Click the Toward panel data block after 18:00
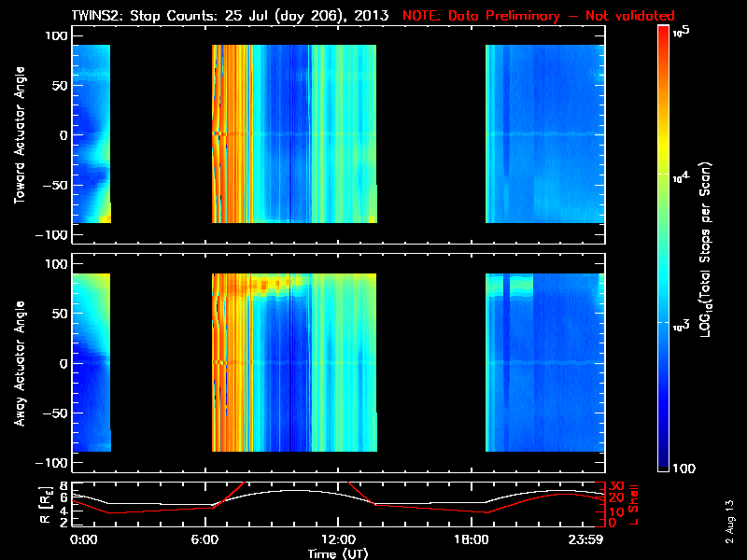The height and width of the screenshot is (560, 747). (545, 133)
